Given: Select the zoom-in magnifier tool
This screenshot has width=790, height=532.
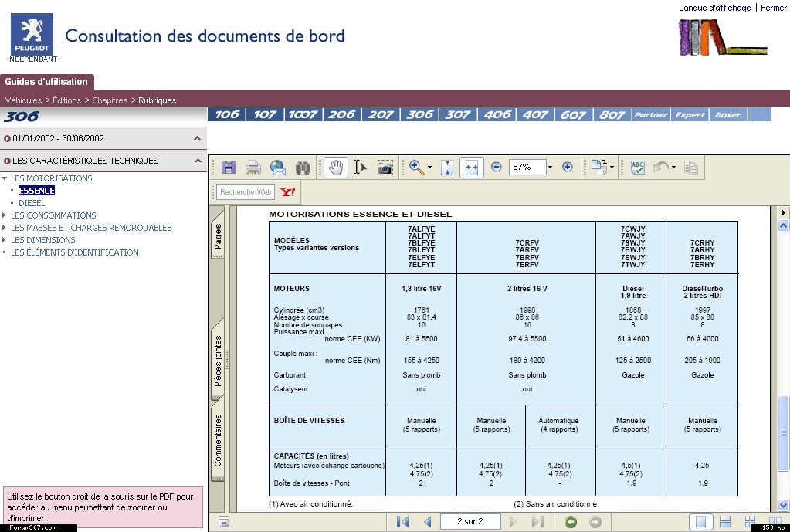Looking at the screenshot, I should (416, 168).
